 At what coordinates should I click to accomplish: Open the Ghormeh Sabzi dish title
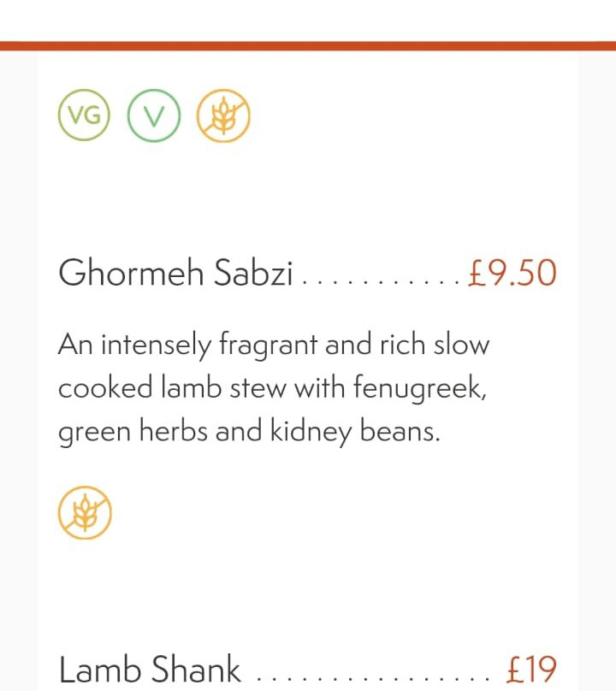coord(175,274)
